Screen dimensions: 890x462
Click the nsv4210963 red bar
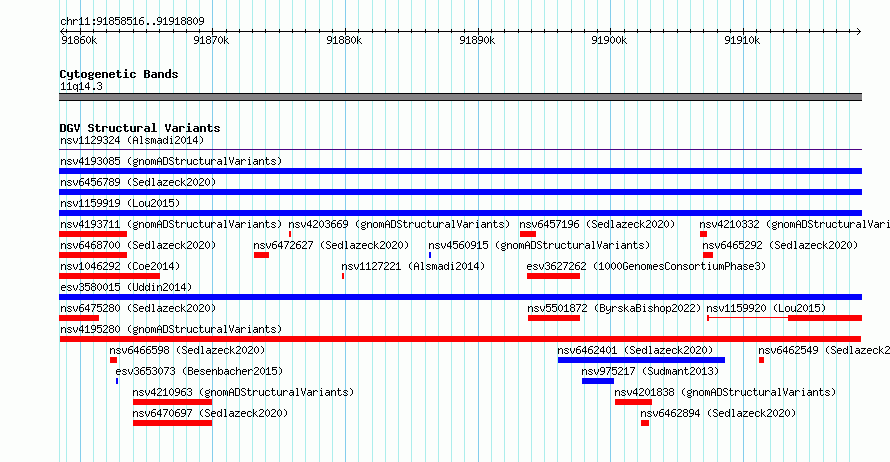173,402
